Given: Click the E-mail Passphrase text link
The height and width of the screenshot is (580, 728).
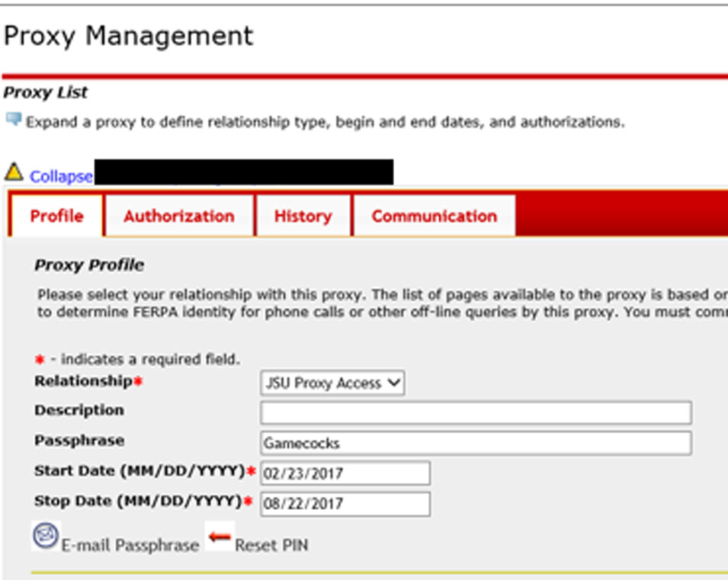Looking at the screenshot, I should tap(130, 545).
